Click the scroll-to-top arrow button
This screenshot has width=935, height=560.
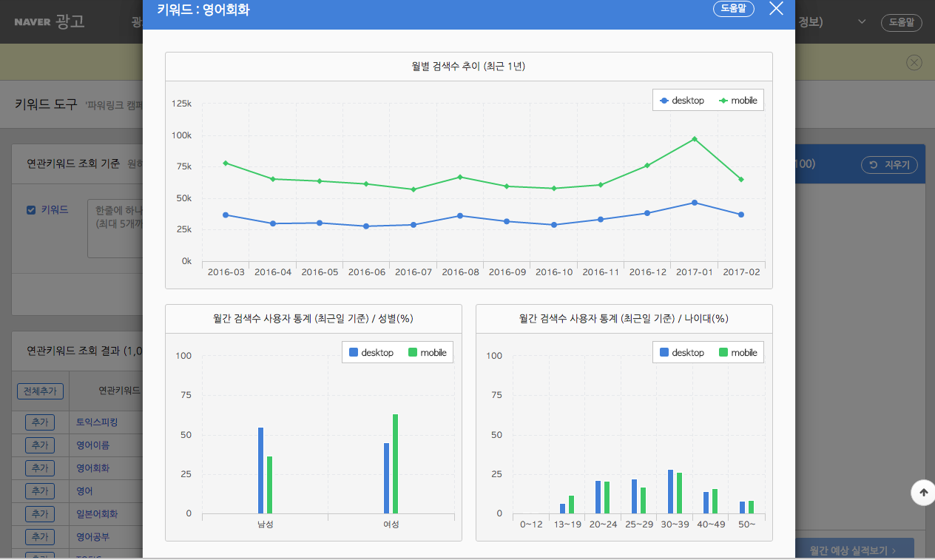tap(923, 493)
